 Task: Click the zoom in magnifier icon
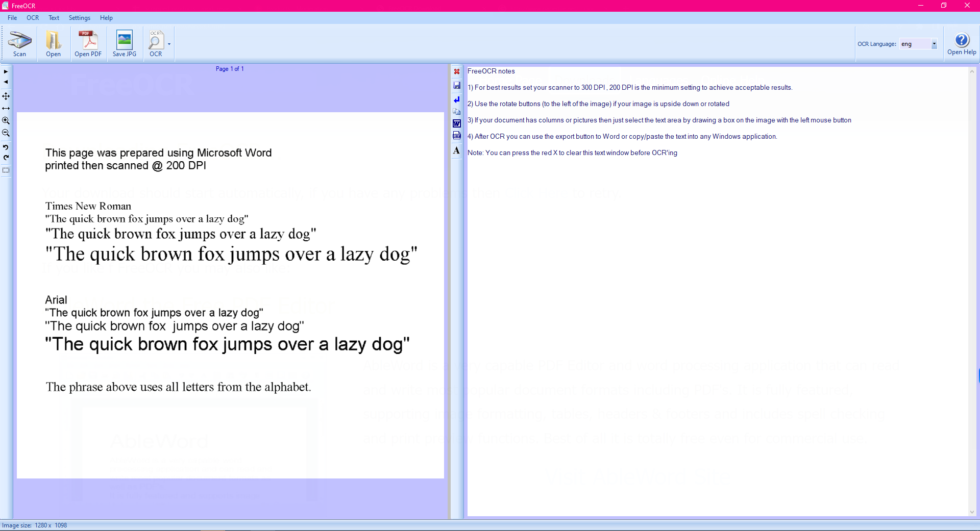pyautogui.click(x=6, y=121)
